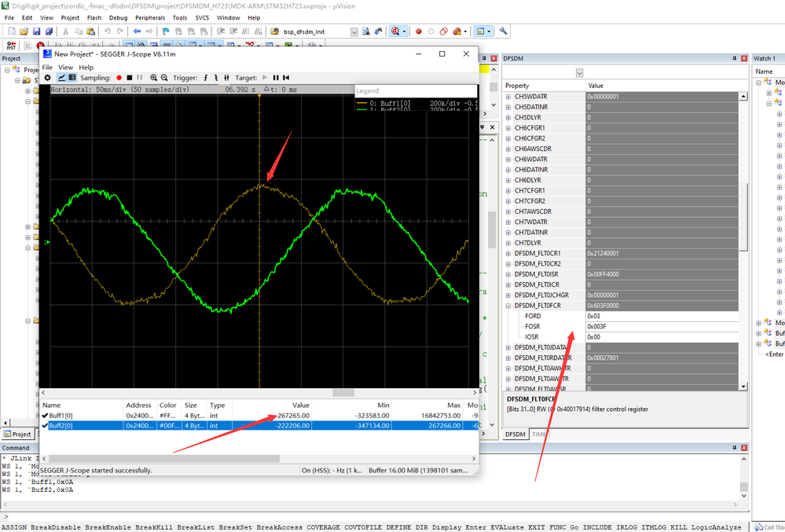This screenshot has width=785, height=532.
Task: Toggle Buff2[0] checkmark in J-Scope table
Action: [x=45, y=426]
